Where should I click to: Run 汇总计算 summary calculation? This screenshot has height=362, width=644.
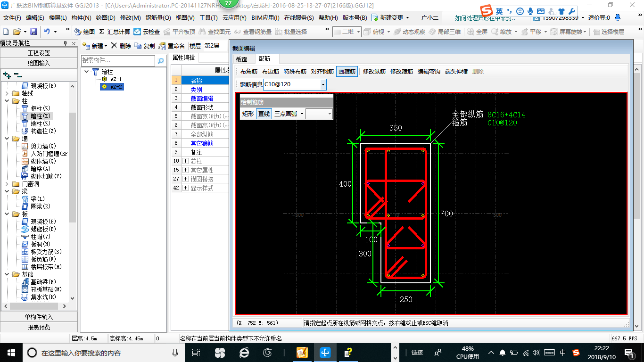tap(115, 32)
